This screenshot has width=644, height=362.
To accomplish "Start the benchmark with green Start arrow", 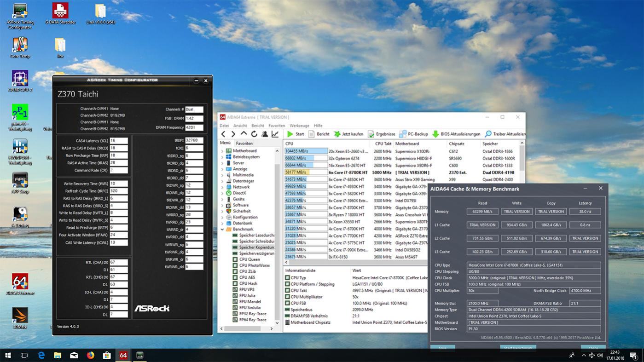I will click(295, 134).
